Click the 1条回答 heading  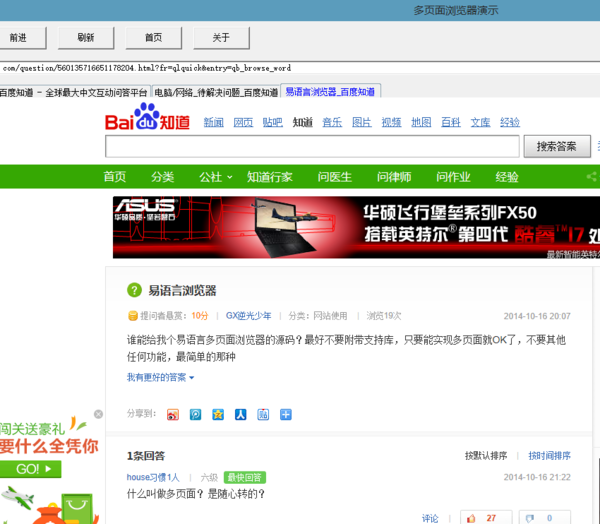pos(146,456)
